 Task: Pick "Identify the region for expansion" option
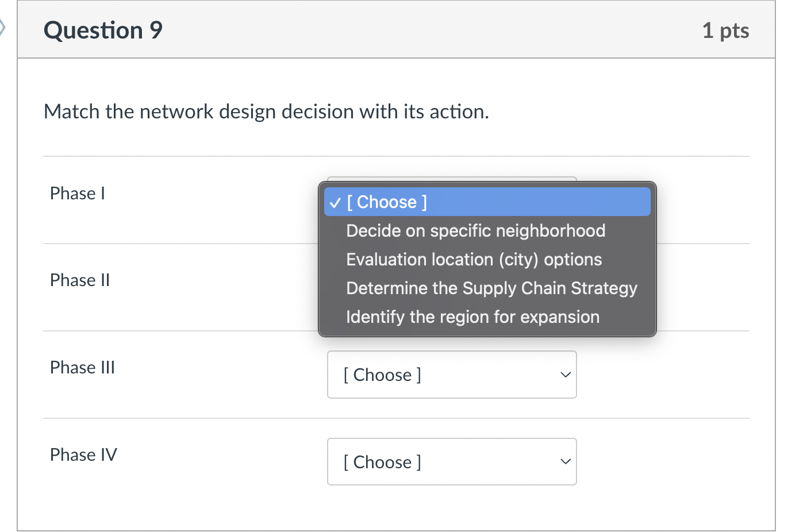[x=472, y=317]
